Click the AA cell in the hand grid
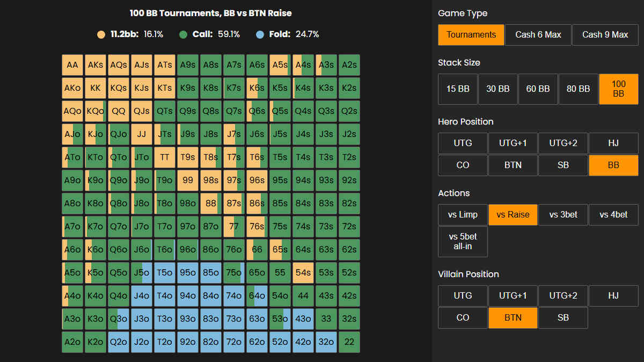Viewport: 644px width, 362px height. point(72,64)
